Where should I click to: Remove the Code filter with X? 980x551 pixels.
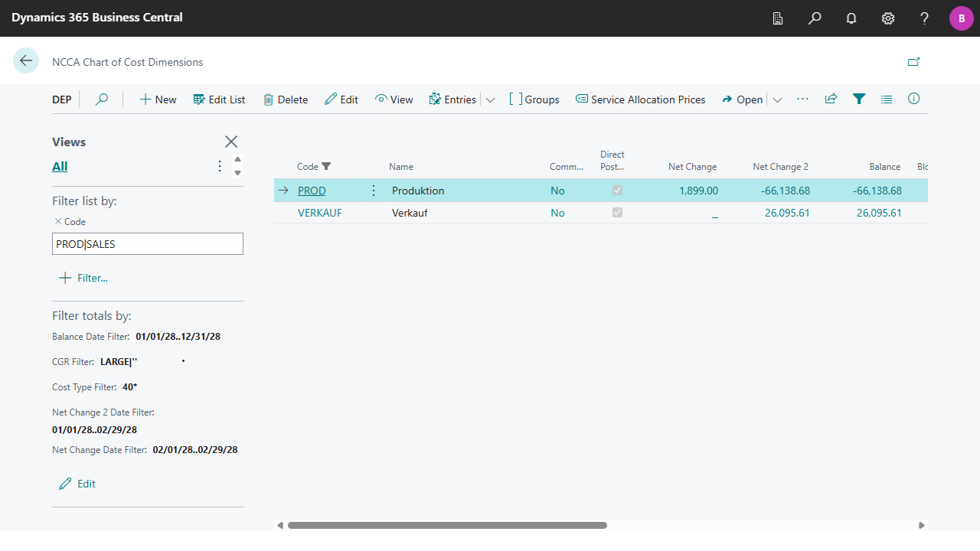(57, 221)
